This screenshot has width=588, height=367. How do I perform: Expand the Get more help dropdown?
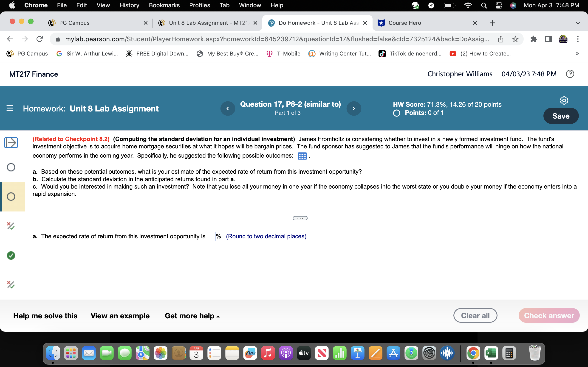coord(192,316)
